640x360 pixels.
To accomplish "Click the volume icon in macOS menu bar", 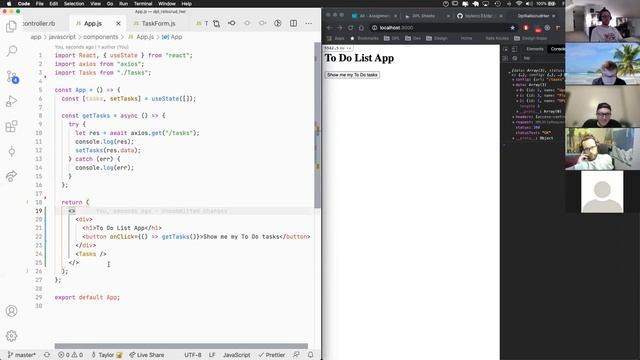I will pyautogui.click(x=529, y=4).
